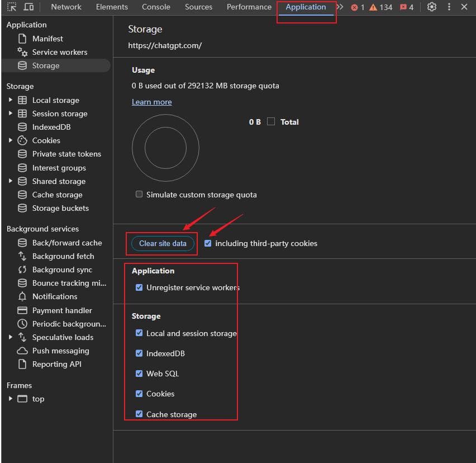Screen dimensions: 476x463
Task: Open Service workers in sidebar
Action: click(x=60, y=52)
